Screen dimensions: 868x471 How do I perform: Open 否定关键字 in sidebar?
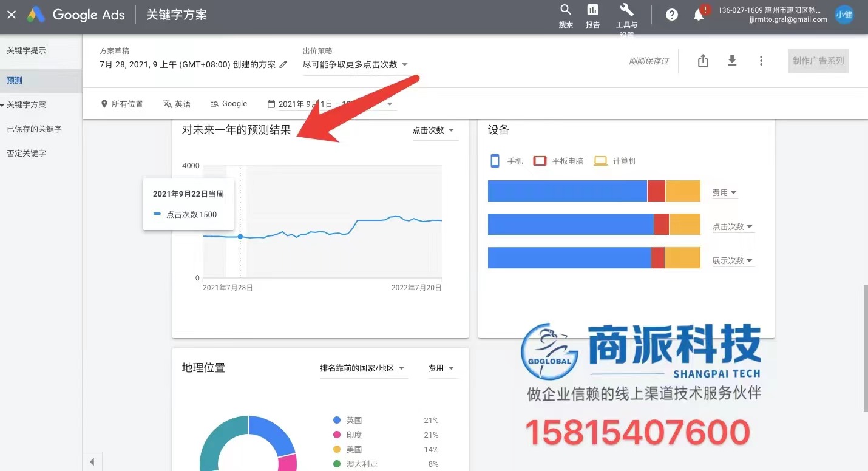(26, 153)
